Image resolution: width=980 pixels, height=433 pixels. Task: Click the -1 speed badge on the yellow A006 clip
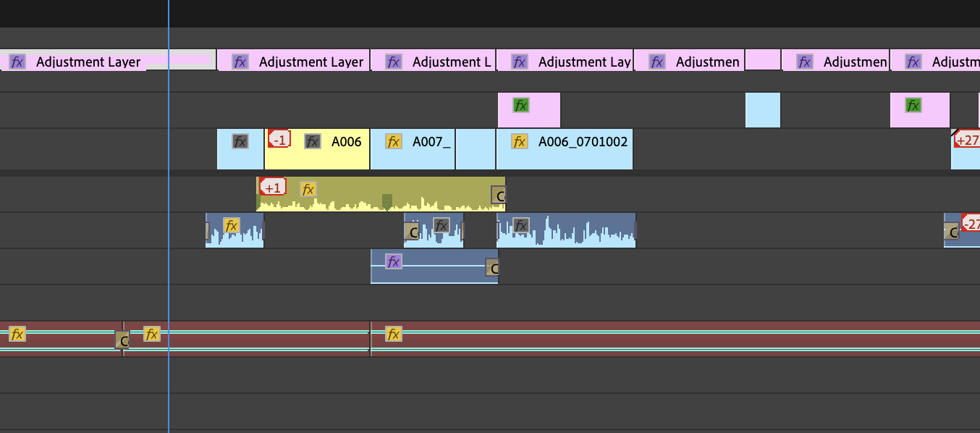pos(279,139)
